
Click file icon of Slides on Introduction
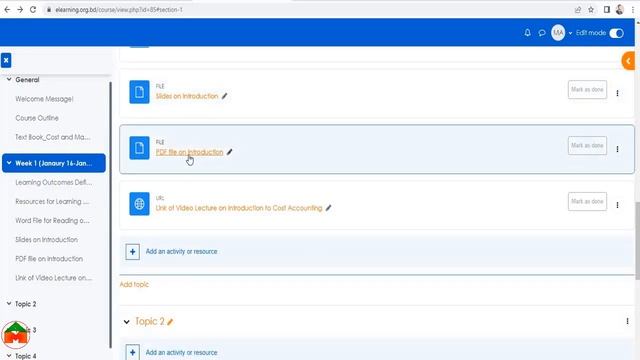[139, 92]
